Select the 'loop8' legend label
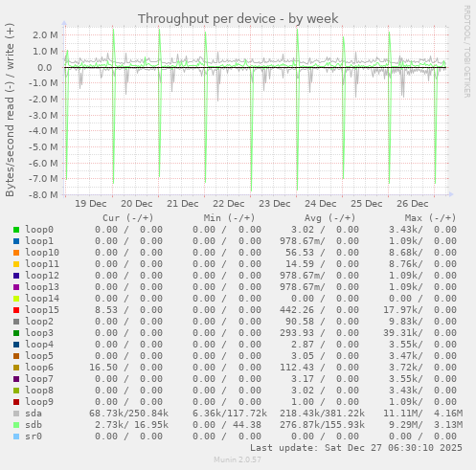 tap(39, 391)
